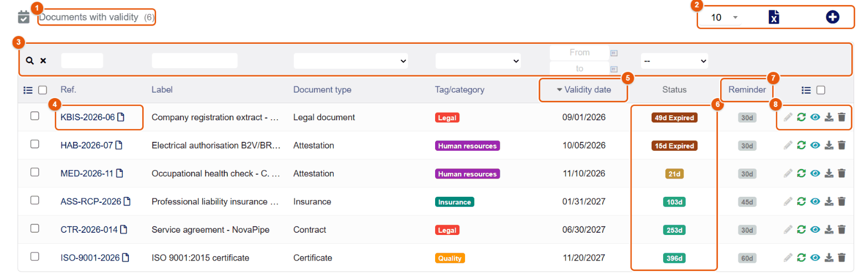Delete the CTR-2026-014 row
The width and height of the screenshot is (868, 276).
coord(841,229)
